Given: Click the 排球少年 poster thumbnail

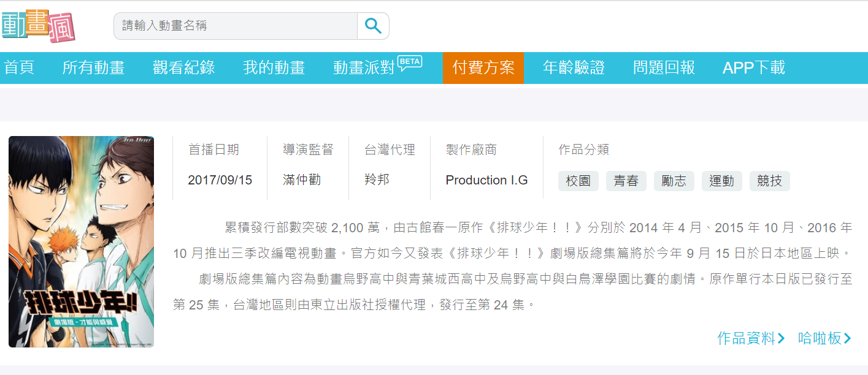Looking at the screenshot, I should coord(81,242).
